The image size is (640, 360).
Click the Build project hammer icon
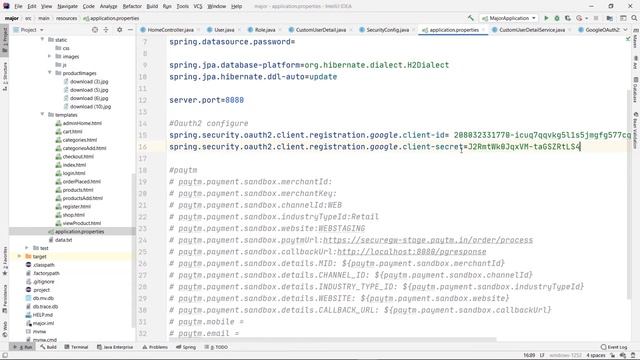(x=471, y=18)
